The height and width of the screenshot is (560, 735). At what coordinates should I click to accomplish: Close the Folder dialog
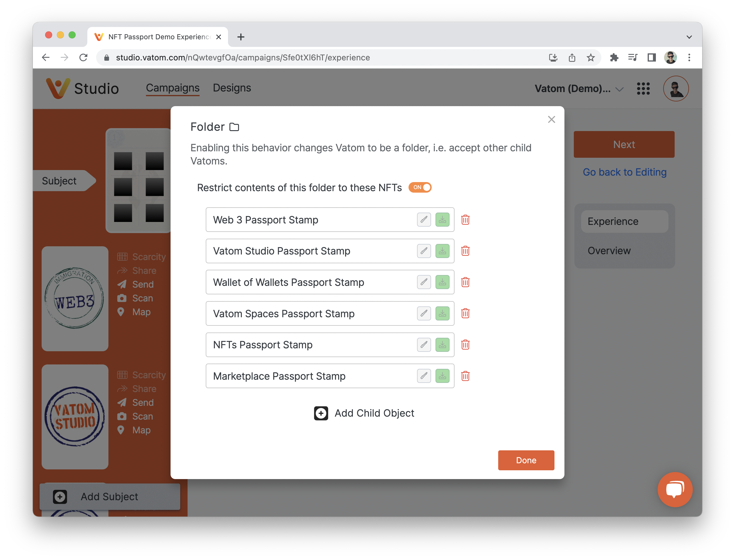pos(552,120)
